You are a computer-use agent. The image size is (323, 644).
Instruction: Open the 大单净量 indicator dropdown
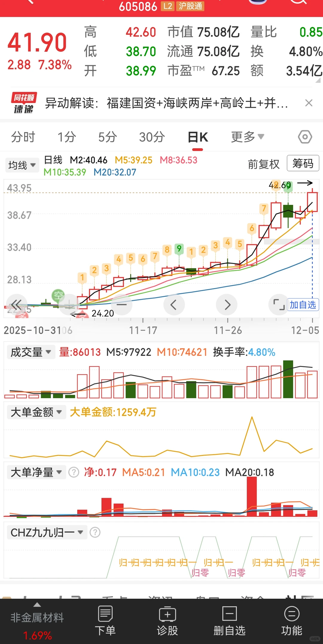(36, 472)
